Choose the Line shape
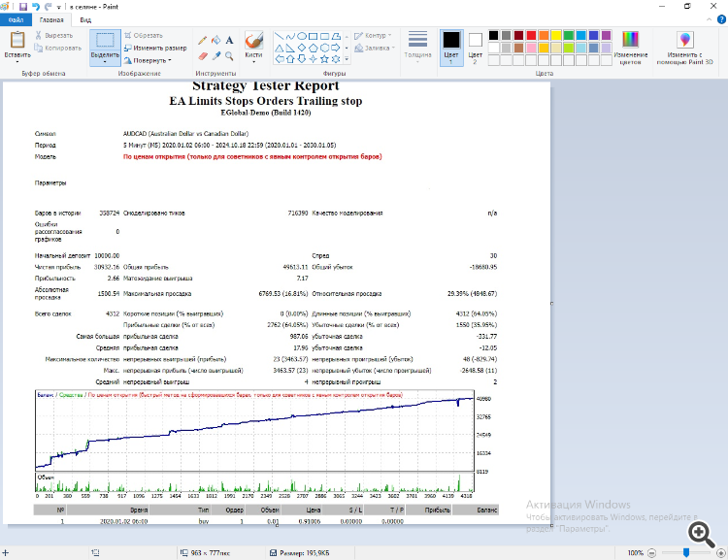Image resolution: width=728 pixels, height=560 pixels. (279, 36)
